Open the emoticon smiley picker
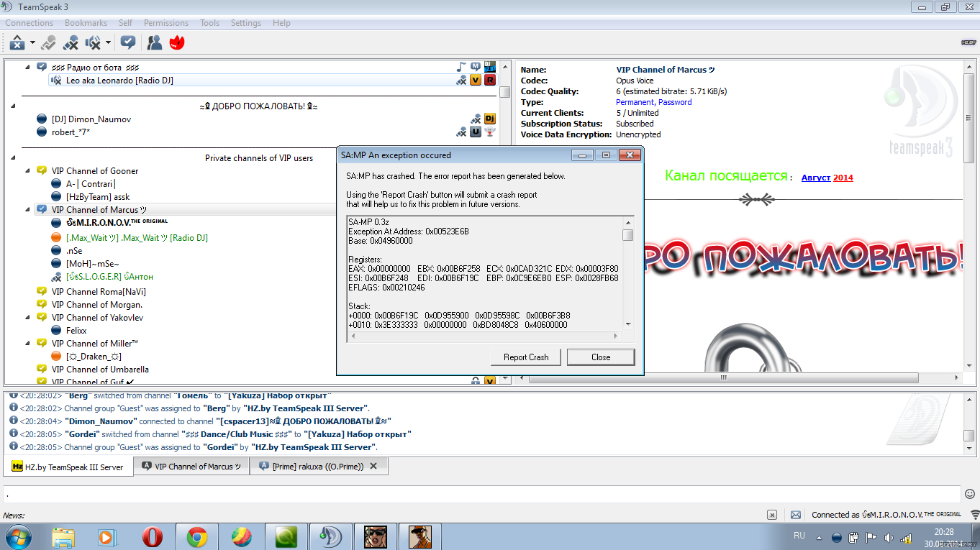980x550 pixels. coord(970,494)
